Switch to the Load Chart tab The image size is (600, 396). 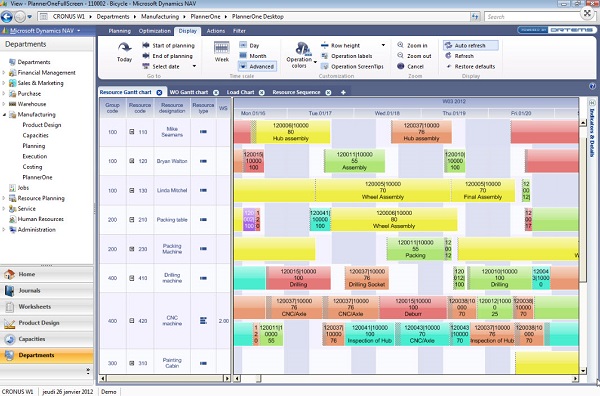coord(240,92)
